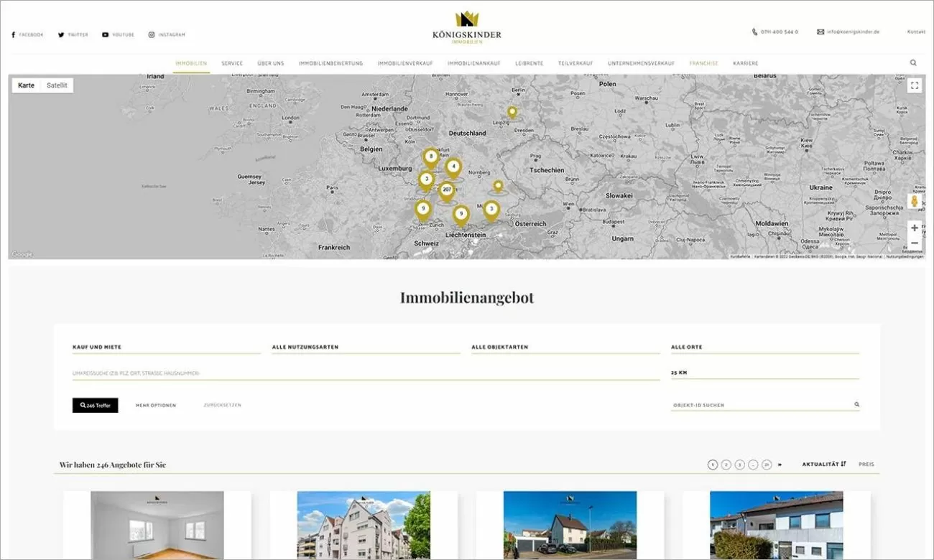Open the search magnifier in the navigation bar
This screenshot has height=560, width=934.
(x=912, y=62)
